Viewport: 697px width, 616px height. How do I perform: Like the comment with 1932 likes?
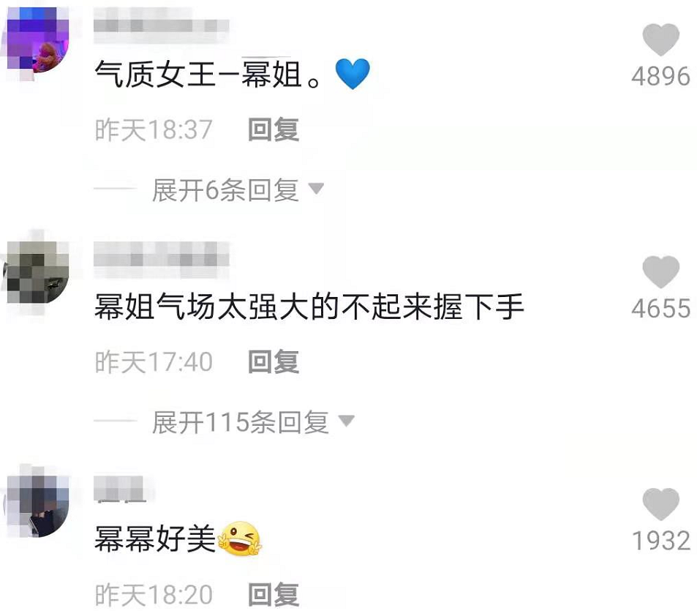click(x=661, y=504)
